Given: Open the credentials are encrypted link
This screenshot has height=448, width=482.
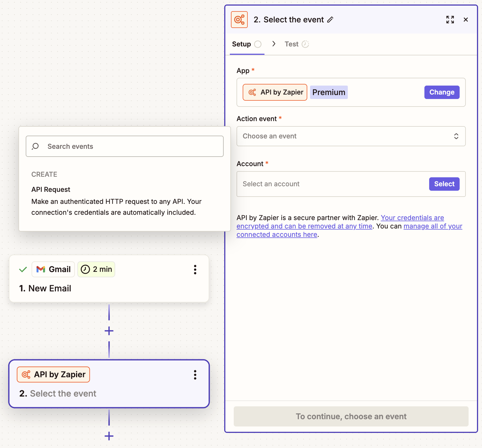Looking at the screenshot, I should point(340,222).
